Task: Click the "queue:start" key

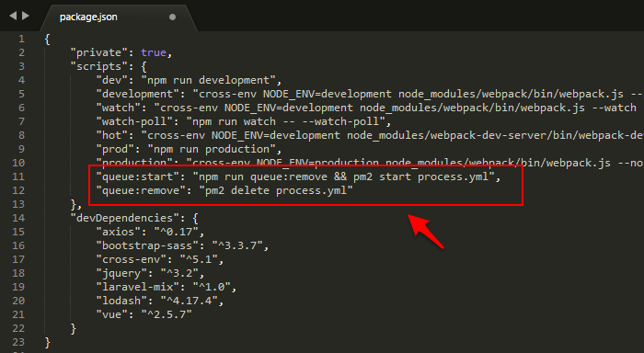Action: (138, 176)
